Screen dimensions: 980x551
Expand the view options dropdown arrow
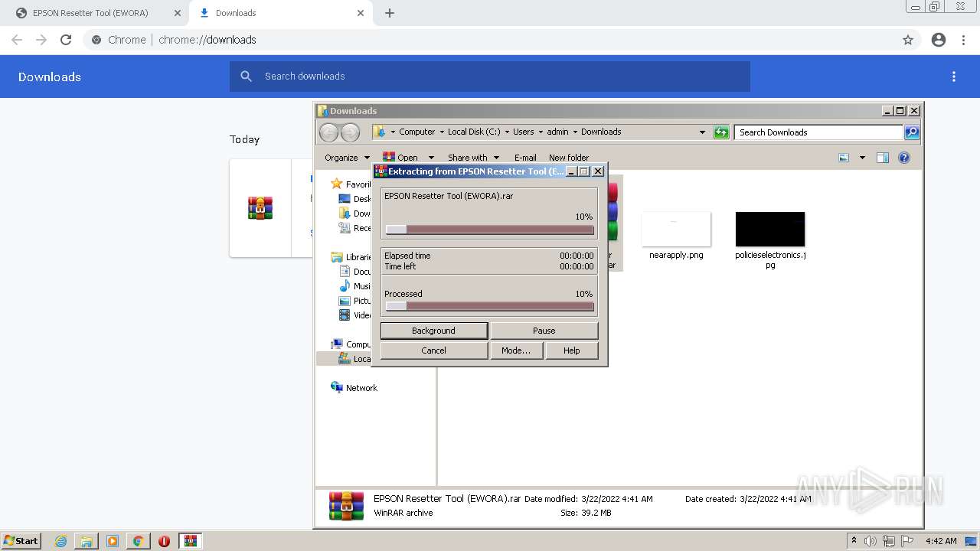[862, 158]
